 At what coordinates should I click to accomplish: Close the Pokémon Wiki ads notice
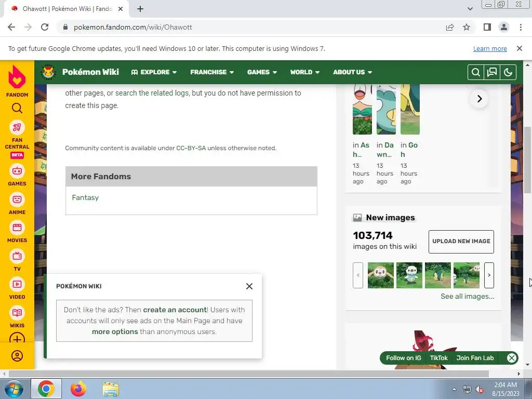[249, 286]
